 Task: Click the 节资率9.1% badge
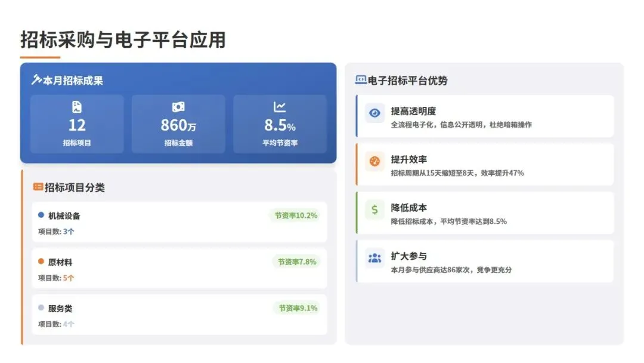click(x=298, y=308)
